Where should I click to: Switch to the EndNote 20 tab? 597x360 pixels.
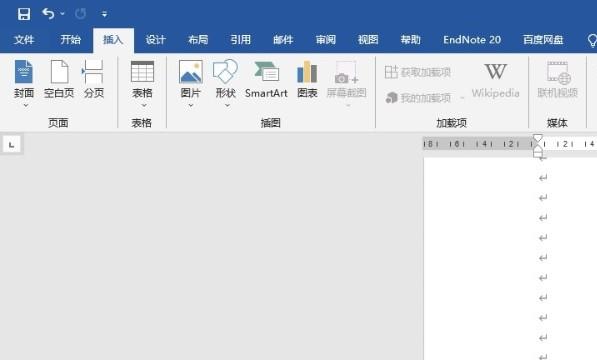472,40
